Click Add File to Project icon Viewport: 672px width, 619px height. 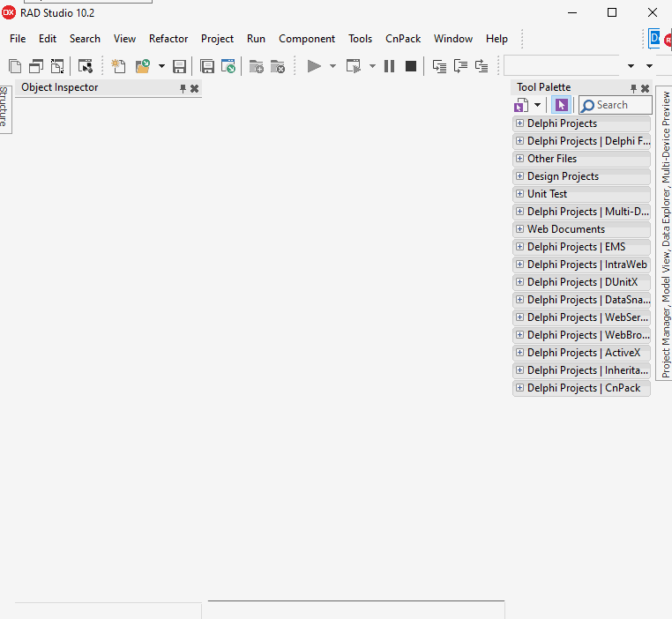(257, 66)
